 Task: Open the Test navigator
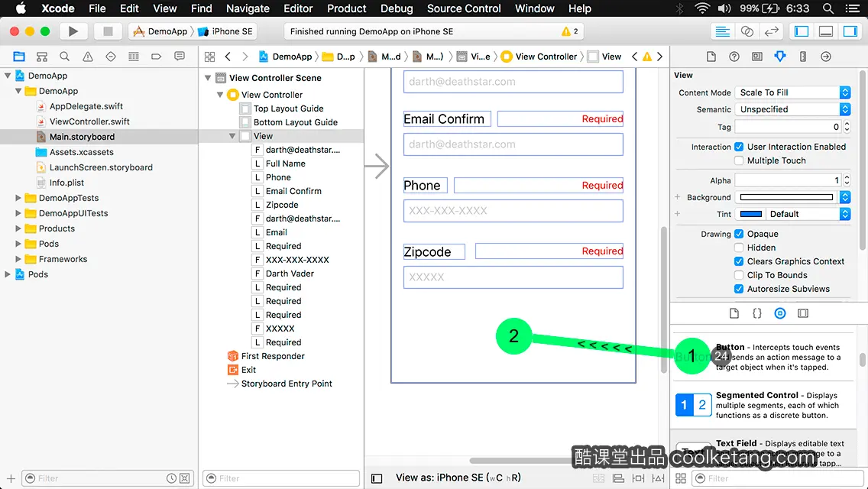pyautogui.click(x=111, y=57)
